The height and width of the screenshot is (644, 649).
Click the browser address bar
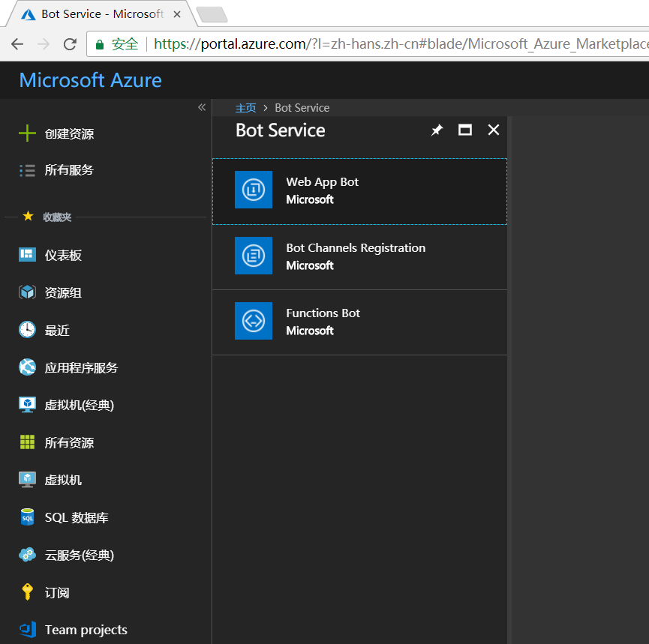(x=375, y=43)
